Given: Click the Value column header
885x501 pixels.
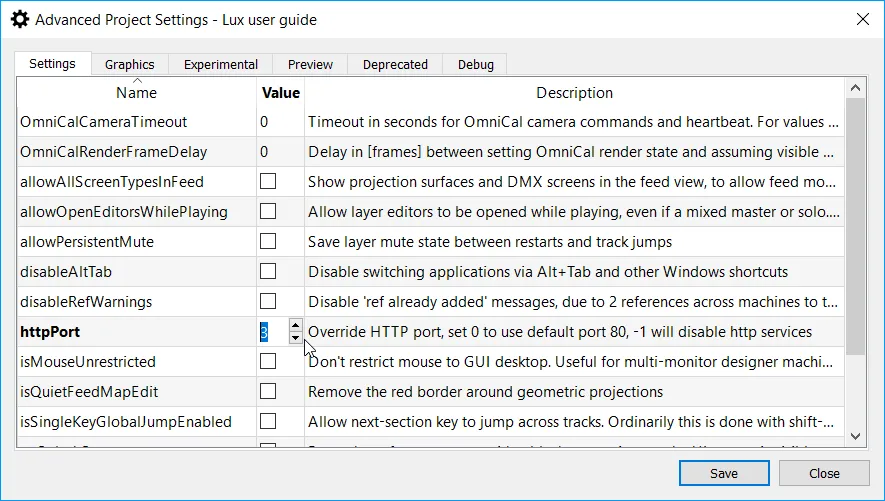Looking at the screenshot, I should coord(281,93).
